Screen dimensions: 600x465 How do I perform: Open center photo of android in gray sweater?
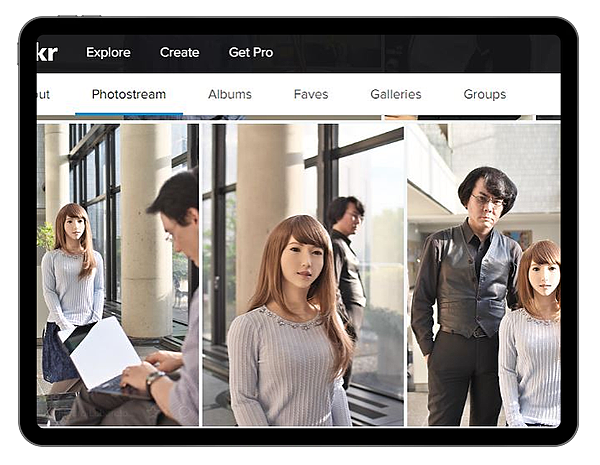pos(303,274)
